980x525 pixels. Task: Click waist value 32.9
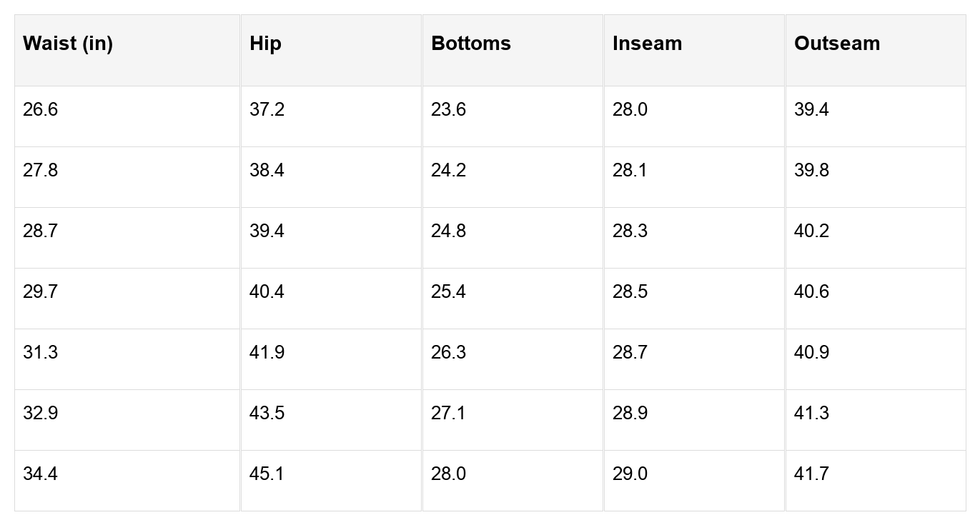40,414
